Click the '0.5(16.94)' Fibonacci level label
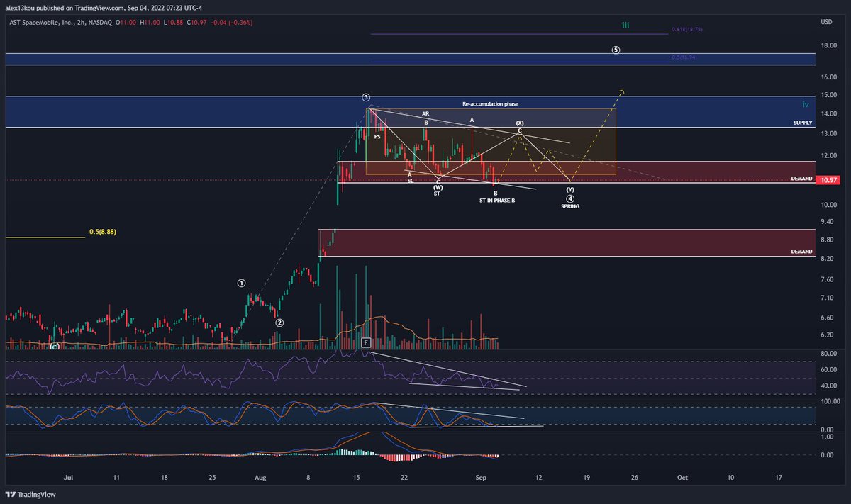 [x=684, y=57]
